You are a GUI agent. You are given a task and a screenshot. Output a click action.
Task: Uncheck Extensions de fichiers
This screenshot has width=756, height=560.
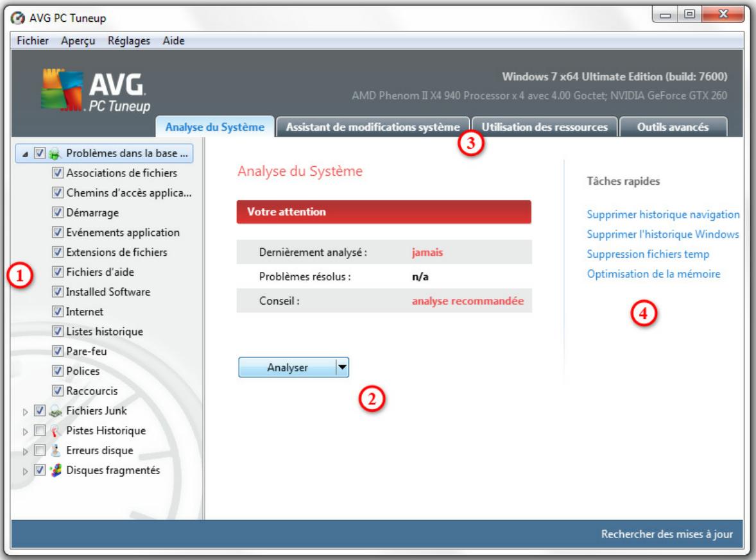[57, 252]
